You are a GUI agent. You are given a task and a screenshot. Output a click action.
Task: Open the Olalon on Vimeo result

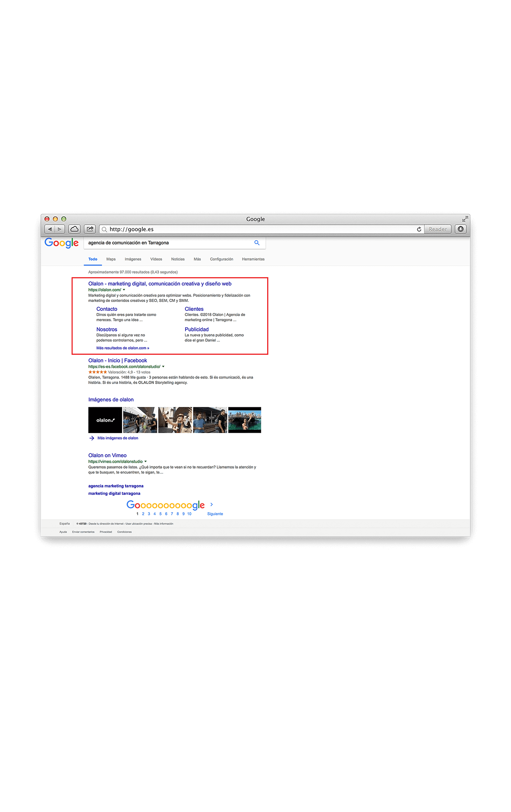(x=107, y=455)
